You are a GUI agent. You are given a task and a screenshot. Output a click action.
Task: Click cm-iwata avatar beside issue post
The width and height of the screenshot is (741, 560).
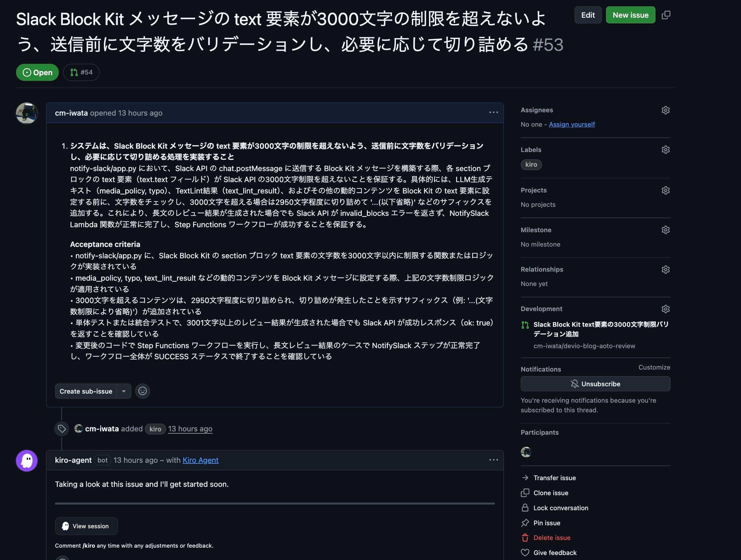[x=27, y=113]
